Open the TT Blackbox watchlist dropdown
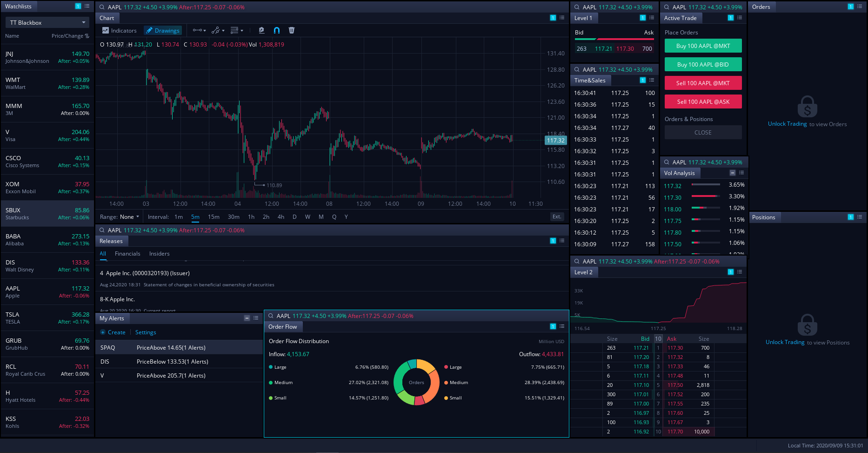 pos(47,22)
